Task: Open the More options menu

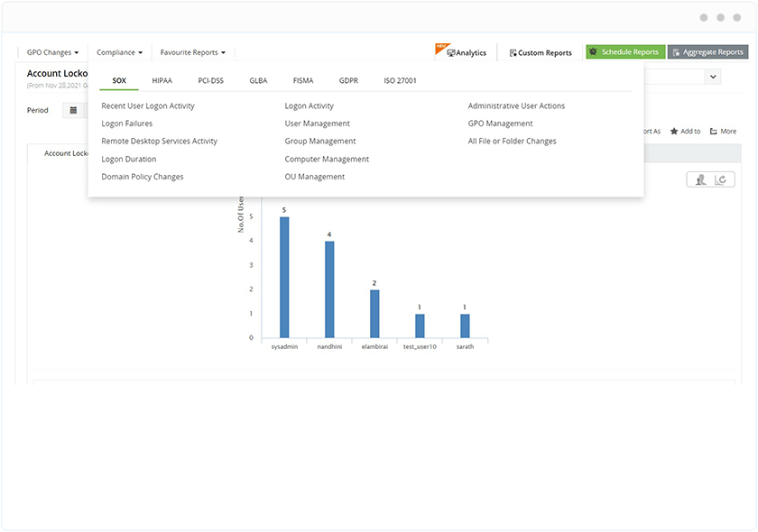Action: [723, 131]
